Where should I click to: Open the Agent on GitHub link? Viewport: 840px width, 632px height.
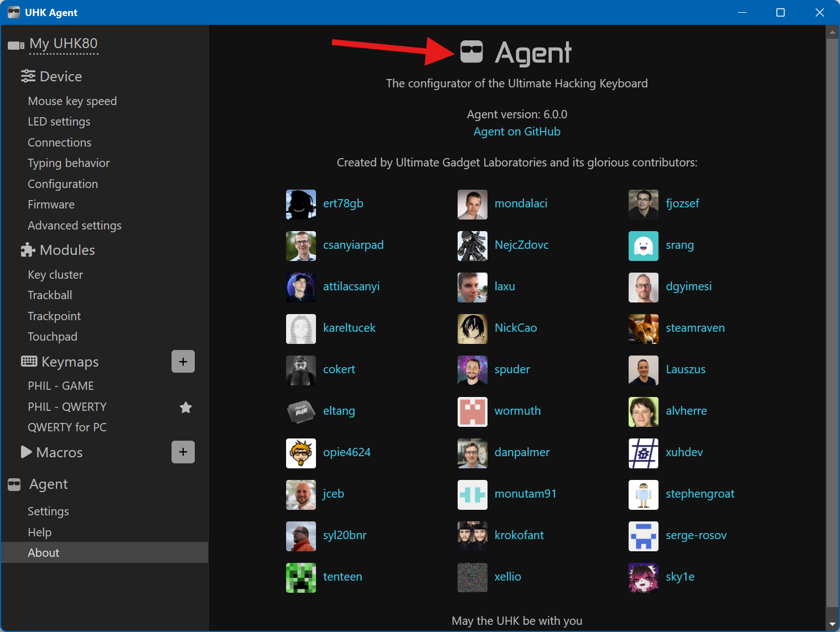[517, 132]
